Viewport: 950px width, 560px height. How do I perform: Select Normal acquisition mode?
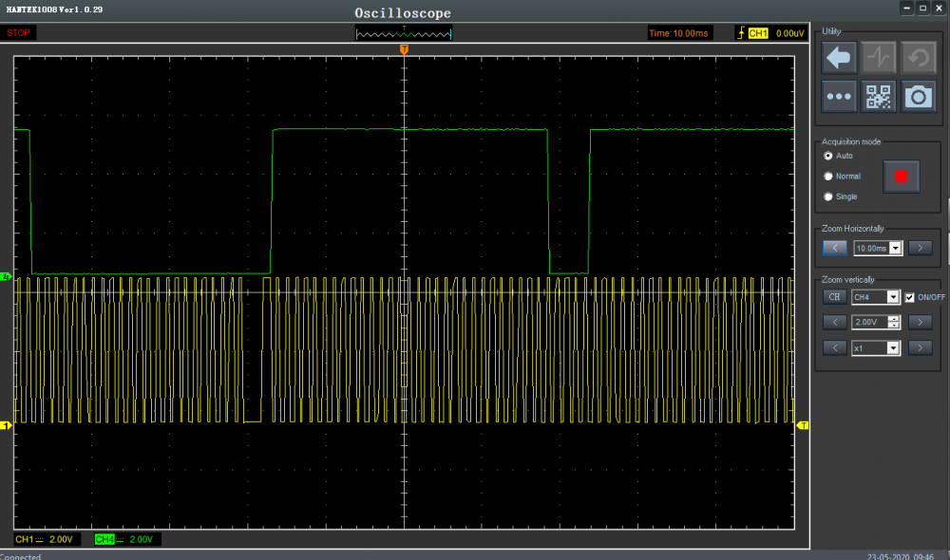(828, 177)
